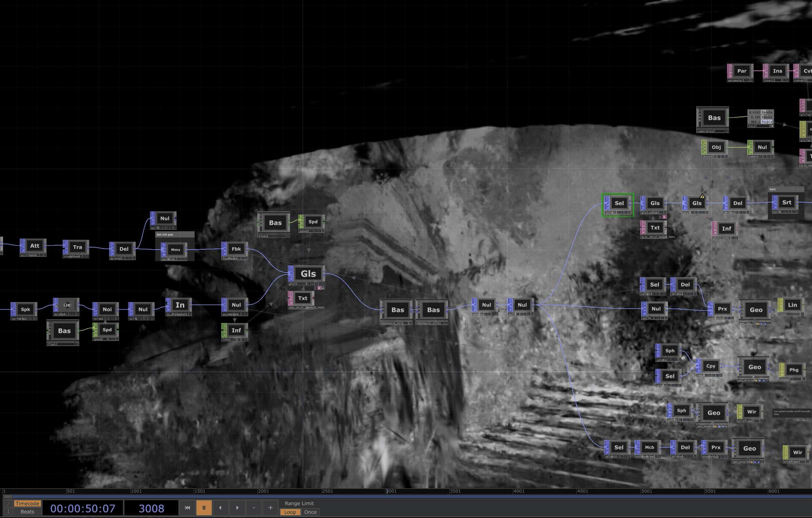Click the blue timeline range bar

click(406, 497)
